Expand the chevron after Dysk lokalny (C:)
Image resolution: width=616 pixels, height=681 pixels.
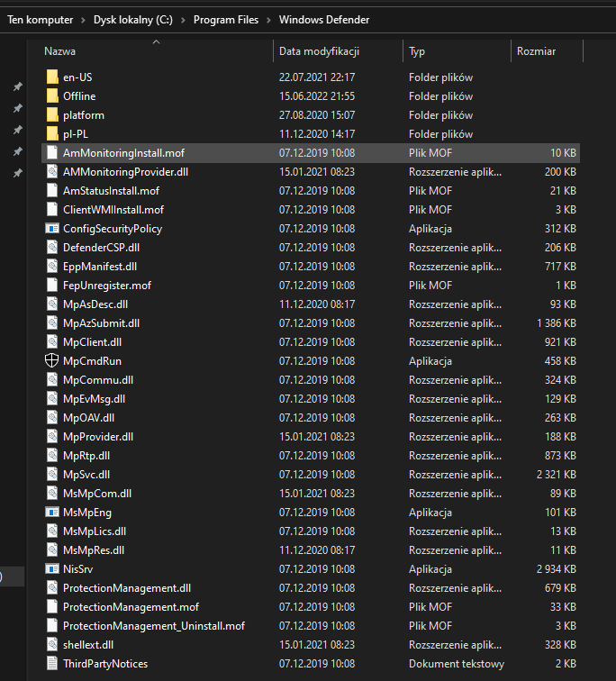click(183, 20)
